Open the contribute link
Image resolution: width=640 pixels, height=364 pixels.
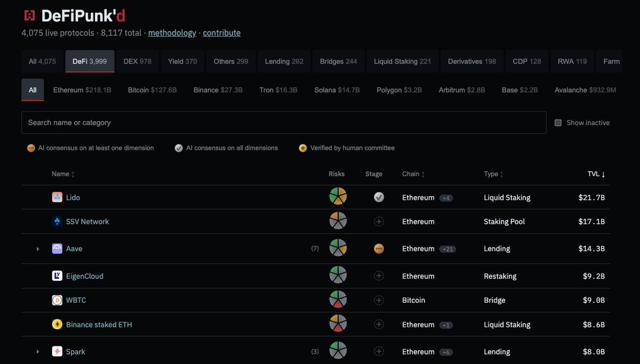(222, 33)
